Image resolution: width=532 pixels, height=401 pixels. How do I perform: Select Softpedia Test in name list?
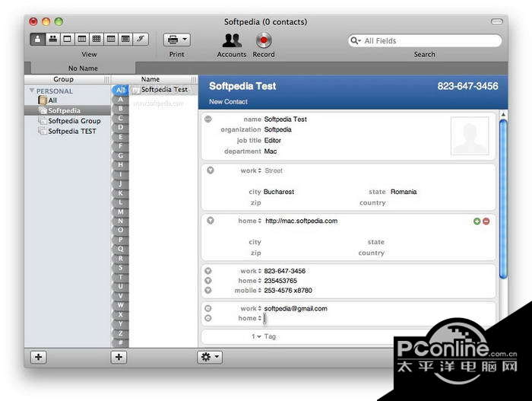pos(163,90)
